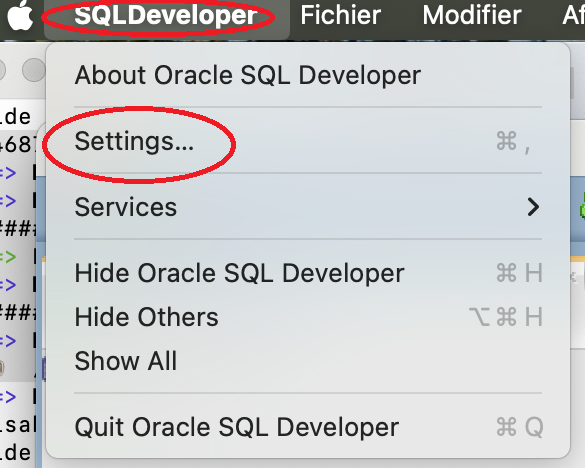Click the green => arrow in left pane
This screenshot has width=585, height=468.
[x=7, y=257]
